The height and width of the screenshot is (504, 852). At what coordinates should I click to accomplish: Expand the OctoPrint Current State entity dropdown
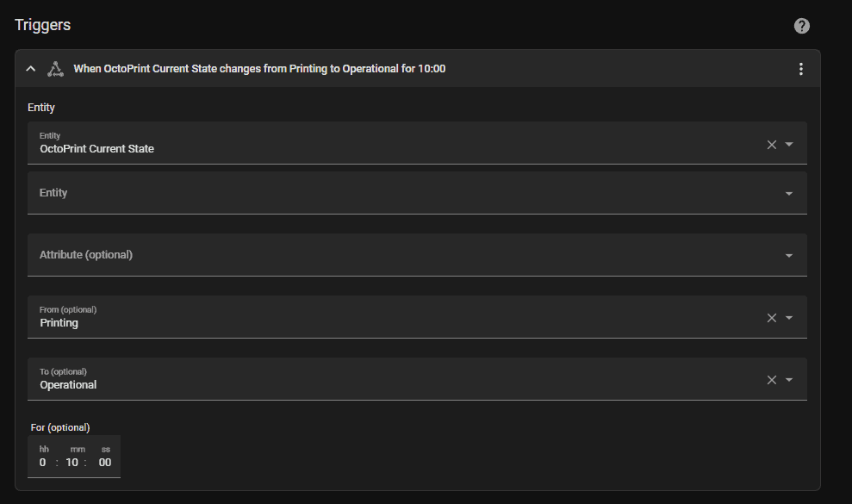(x=789, y=145)
